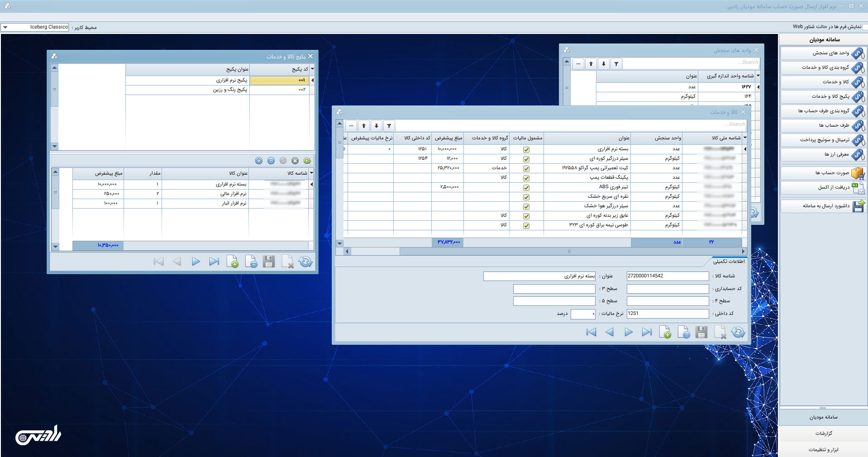Toggle the Web floating forms checkbox
Image resolution: width=868 pixels, height=457 pixels.
865,27
